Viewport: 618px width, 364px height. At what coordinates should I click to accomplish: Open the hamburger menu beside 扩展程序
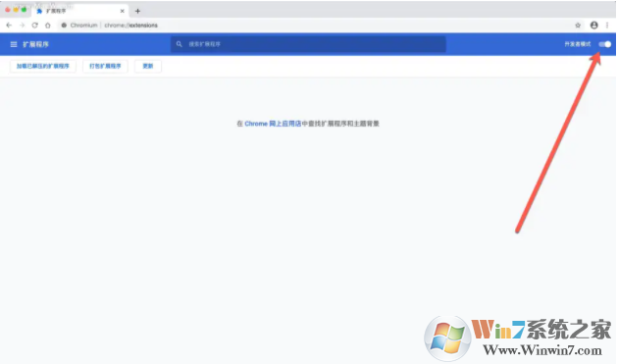point(14,44)
